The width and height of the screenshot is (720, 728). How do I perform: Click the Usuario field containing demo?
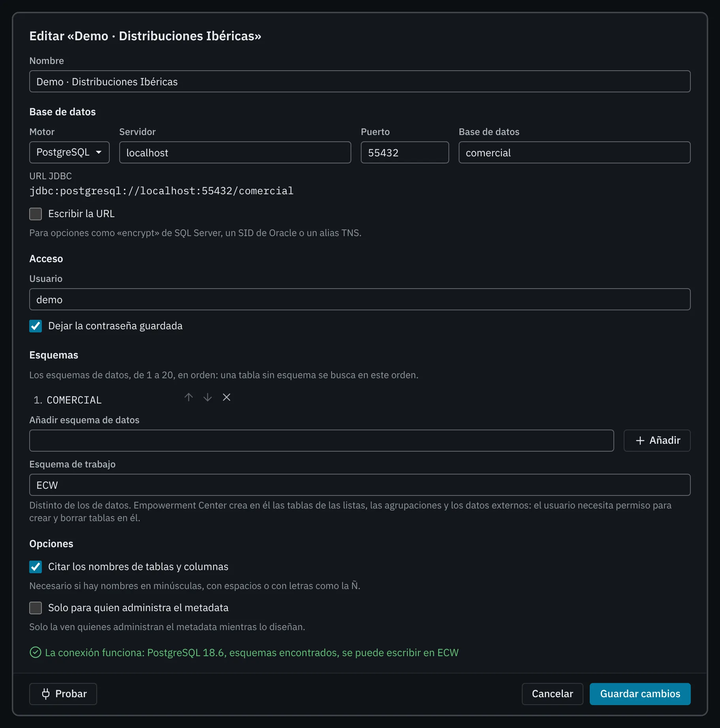pos(360,299)
